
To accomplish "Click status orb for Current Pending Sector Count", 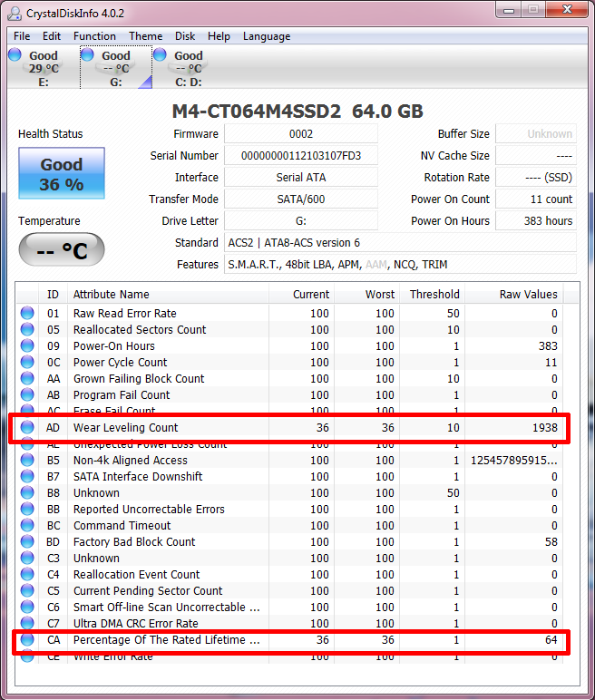I will 27,590.
